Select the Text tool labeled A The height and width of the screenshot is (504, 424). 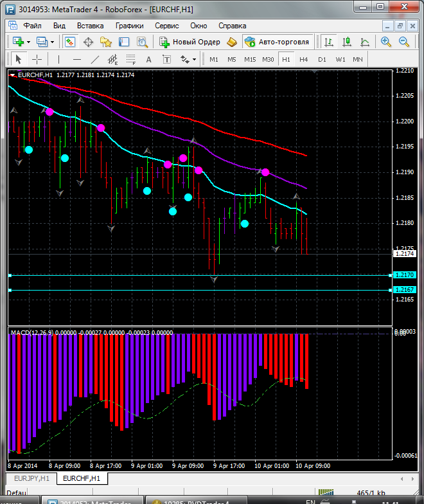tap(149, 59)
